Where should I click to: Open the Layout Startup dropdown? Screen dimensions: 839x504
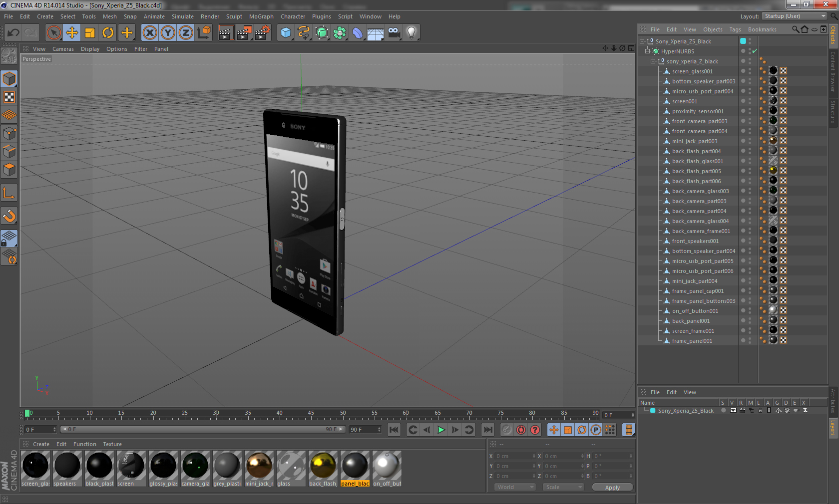(x=795, y=16)
